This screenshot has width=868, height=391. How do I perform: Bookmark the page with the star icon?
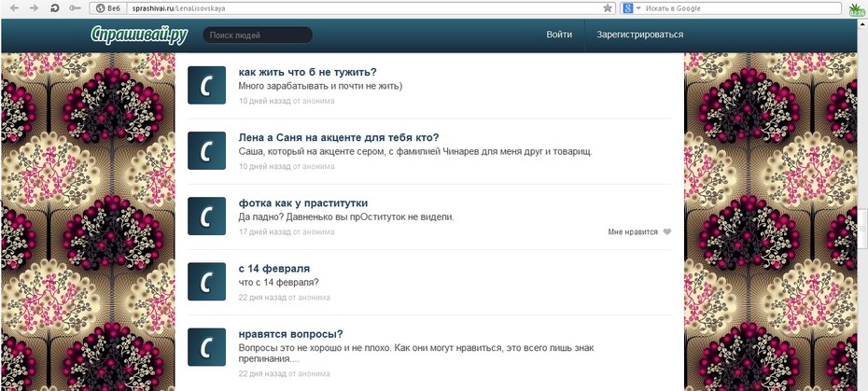608,8
